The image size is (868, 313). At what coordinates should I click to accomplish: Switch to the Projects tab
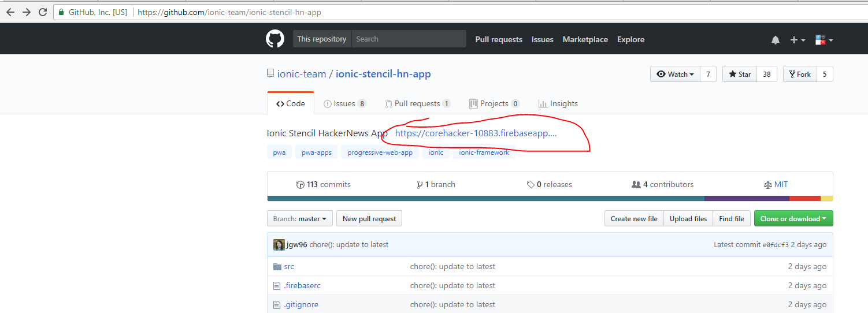click(494, 103)
